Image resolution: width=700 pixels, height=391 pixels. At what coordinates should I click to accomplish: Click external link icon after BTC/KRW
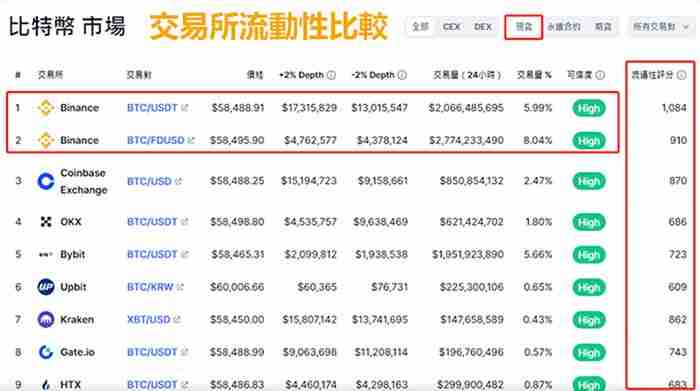click(180, 287)
